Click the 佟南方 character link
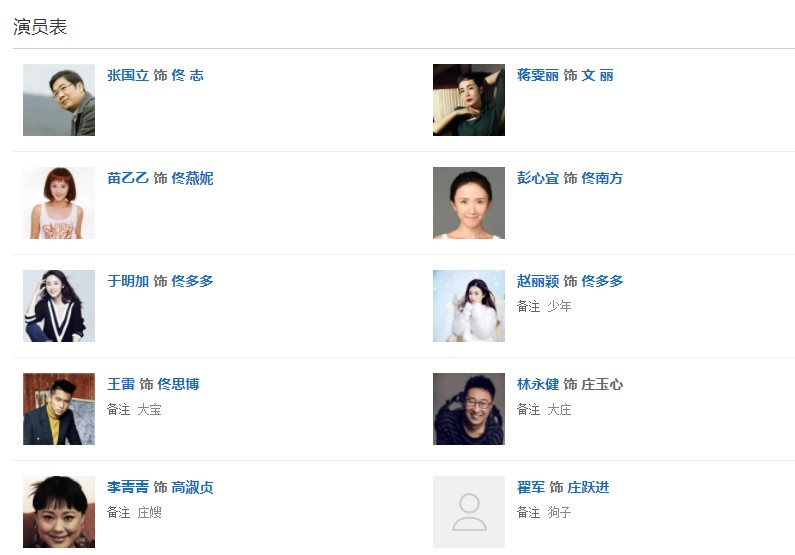The width and height of the screenshot is (795, 555). click(602, 178)
